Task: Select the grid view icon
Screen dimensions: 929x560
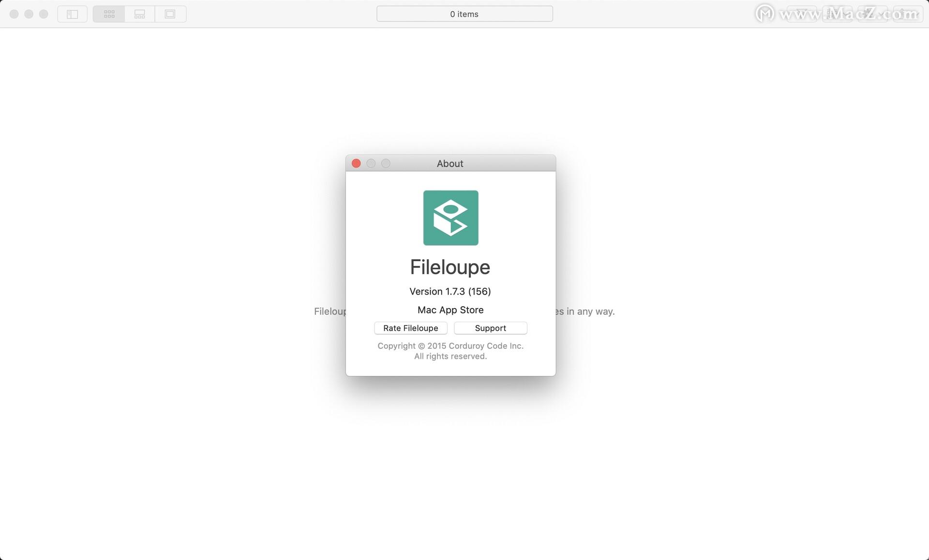Action: click(108, 13)
